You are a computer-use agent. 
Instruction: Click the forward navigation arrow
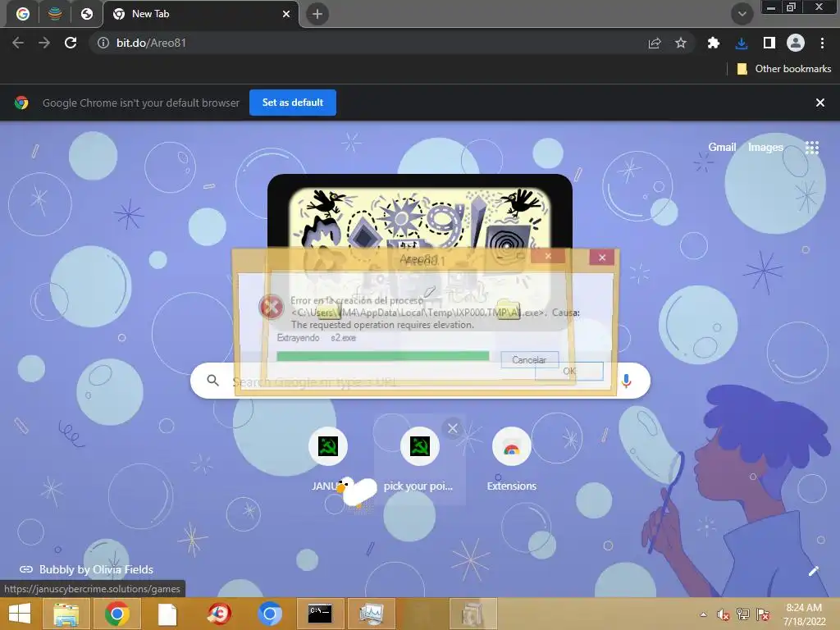tap(44, 43)
